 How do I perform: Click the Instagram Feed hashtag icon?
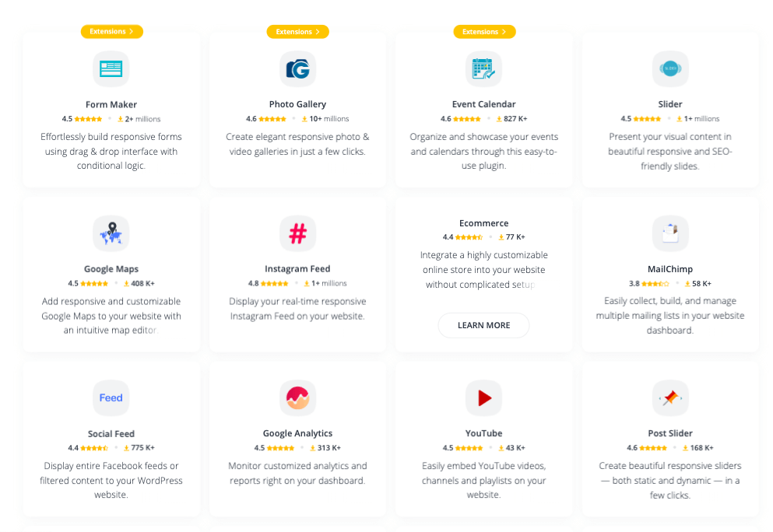298,233
